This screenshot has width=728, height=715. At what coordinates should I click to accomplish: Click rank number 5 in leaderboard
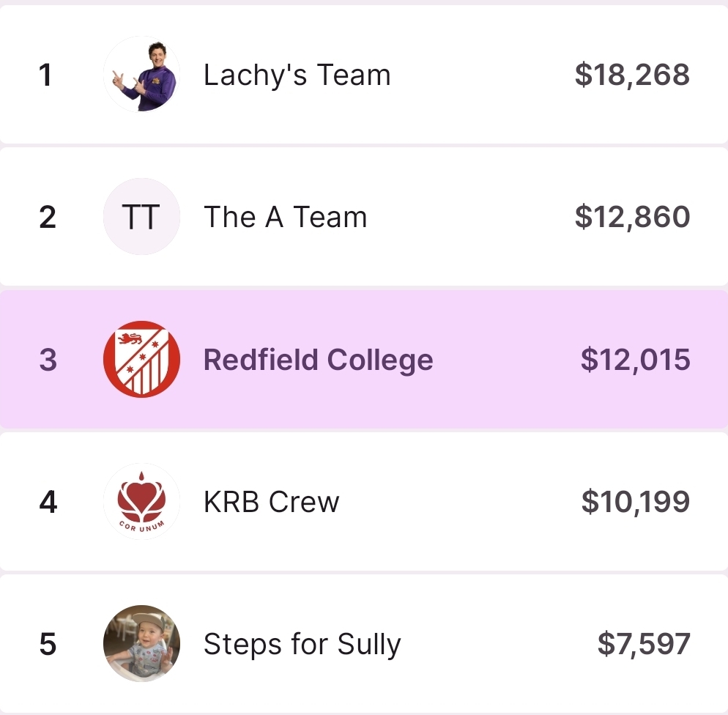tap(48, 645)
